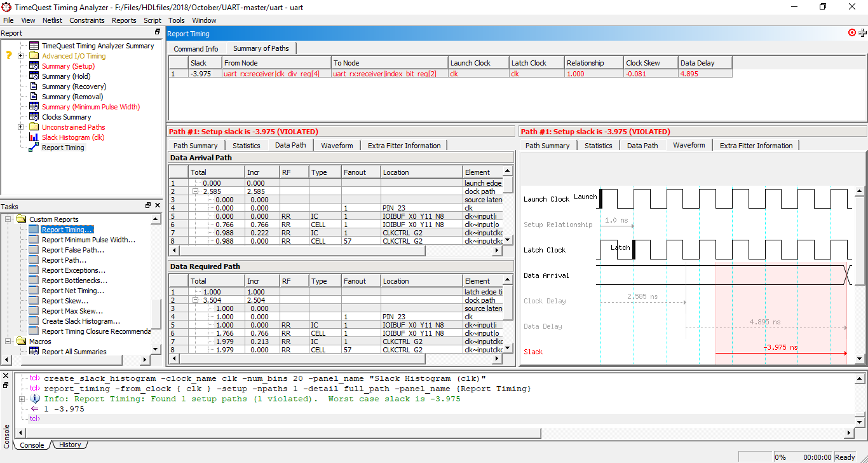Image resolution: width=868 pixels, height=463 pixels.
Task: Click the Summary (Minimum Pulse Width) icon
Action: (x=34, y=107)
